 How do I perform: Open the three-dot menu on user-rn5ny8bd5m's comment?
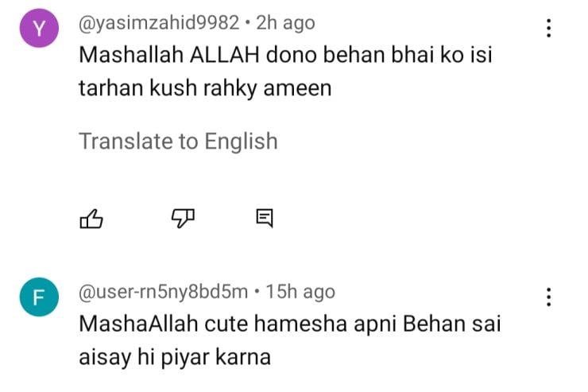[547, 297]
